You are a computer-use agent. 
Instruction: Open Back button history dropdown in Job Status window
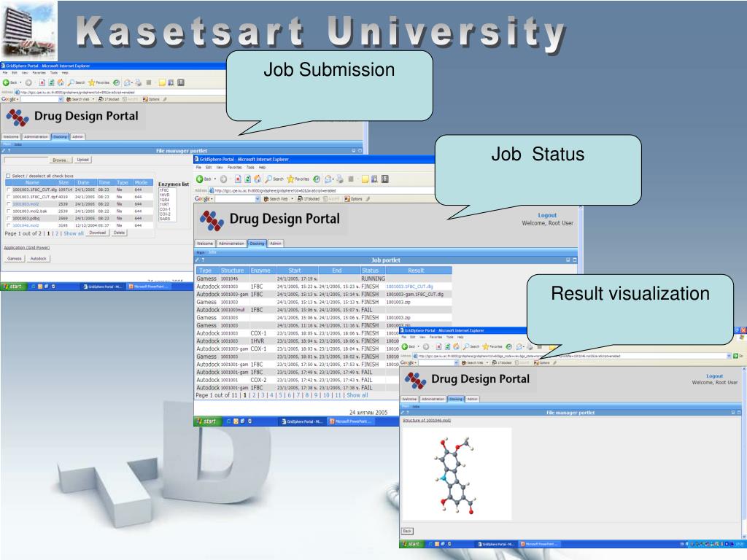pyautogui.click(x=215, y=179)
